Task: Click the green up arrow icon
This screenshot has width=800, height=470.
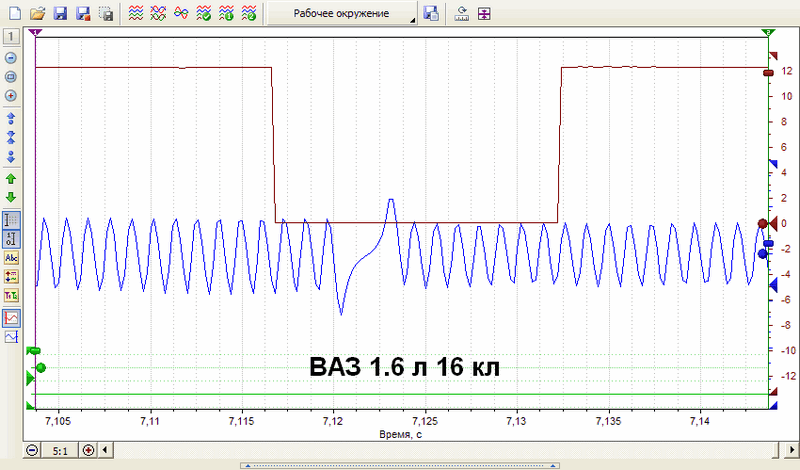Action: coord(11,179)
